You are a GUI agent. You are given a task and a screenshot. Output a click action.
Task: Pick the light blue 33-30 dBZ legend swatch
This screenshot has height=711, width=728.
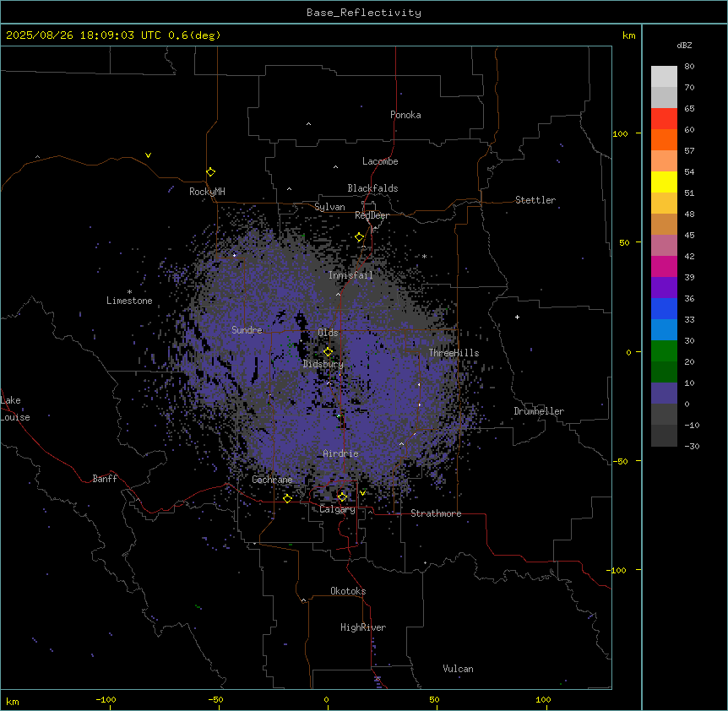pos(664,330)
